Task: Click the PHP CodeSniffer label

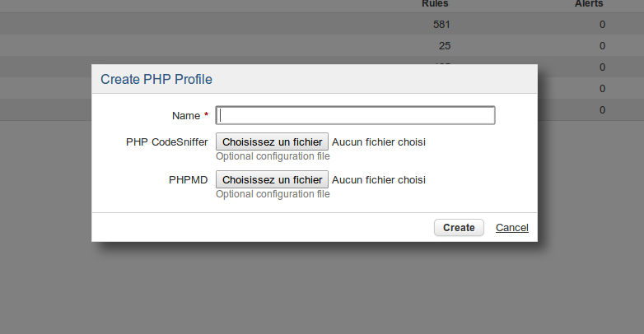Action: [167, 141]
